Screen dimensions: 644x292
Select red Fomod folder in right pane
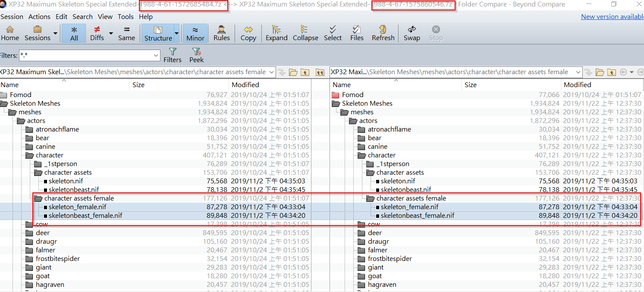click(352, 95)
